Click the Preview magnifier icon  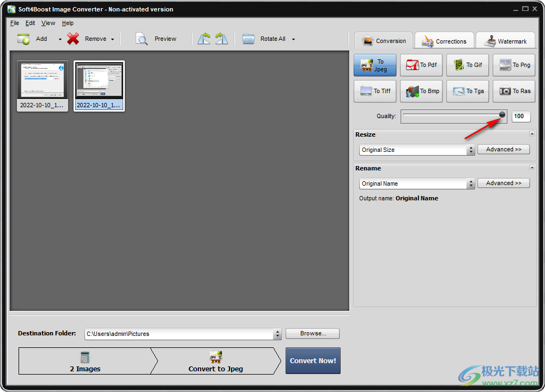(142, 39)
